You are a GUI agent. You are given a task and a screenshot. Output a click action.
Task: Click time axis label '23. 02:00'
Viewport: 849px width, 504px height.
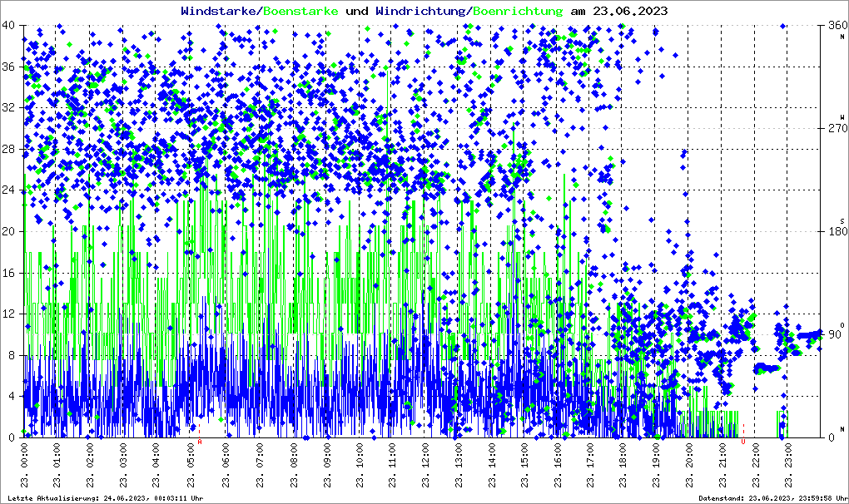pos(90,465)
